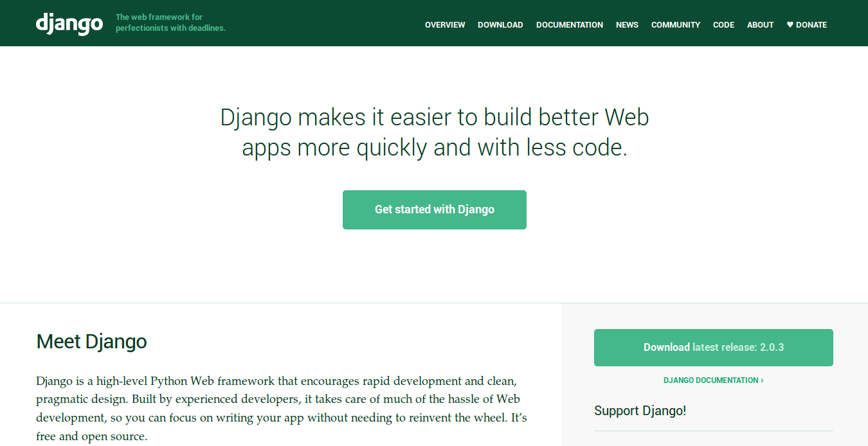Click the Meet Django heading
868x446 pixels.
click(x=91, y=341)
